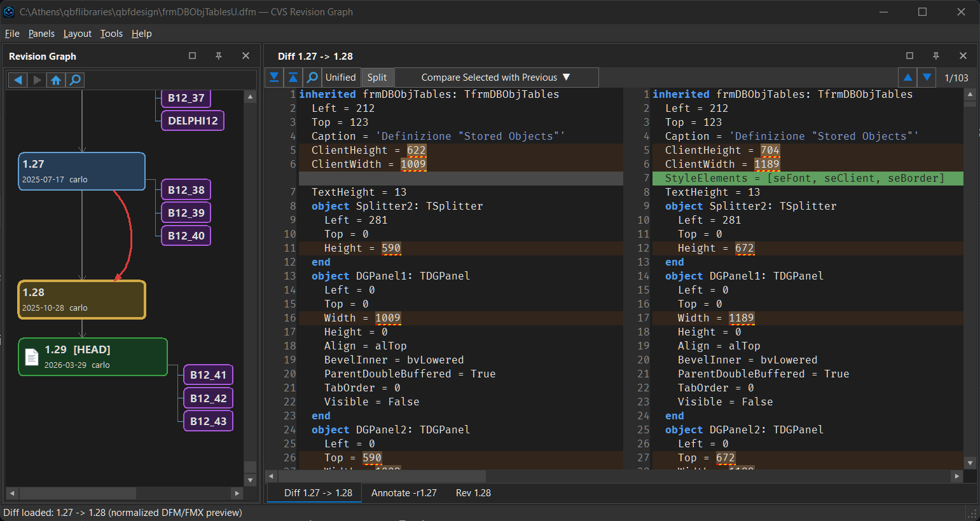The width and height of the screenshot is (980, 521).
Task: Click the B12_41 tag
Action: tap(209, 375)
